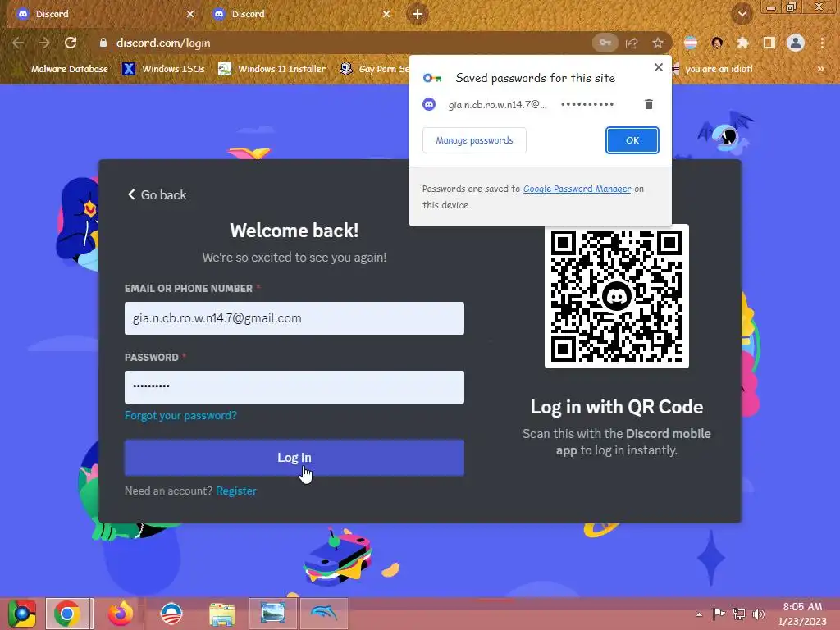Open the picture viewer taskbar app
840x630 pixels.
272,614
